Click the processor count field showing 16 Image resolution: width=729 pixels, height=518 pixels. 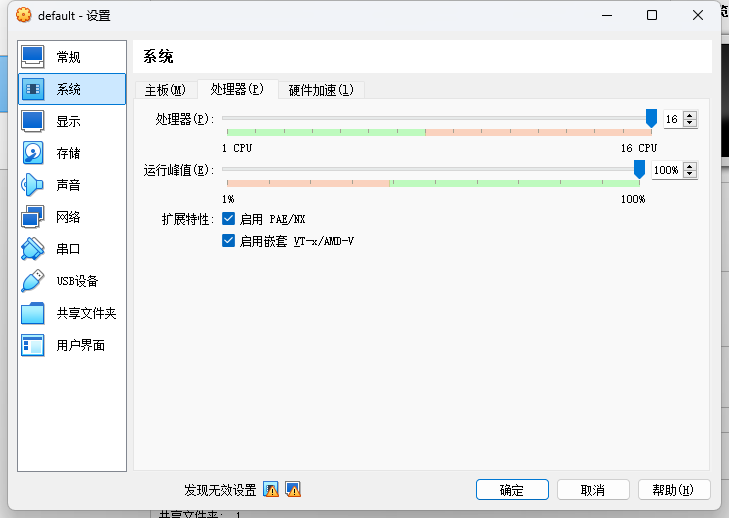[673, 119]
